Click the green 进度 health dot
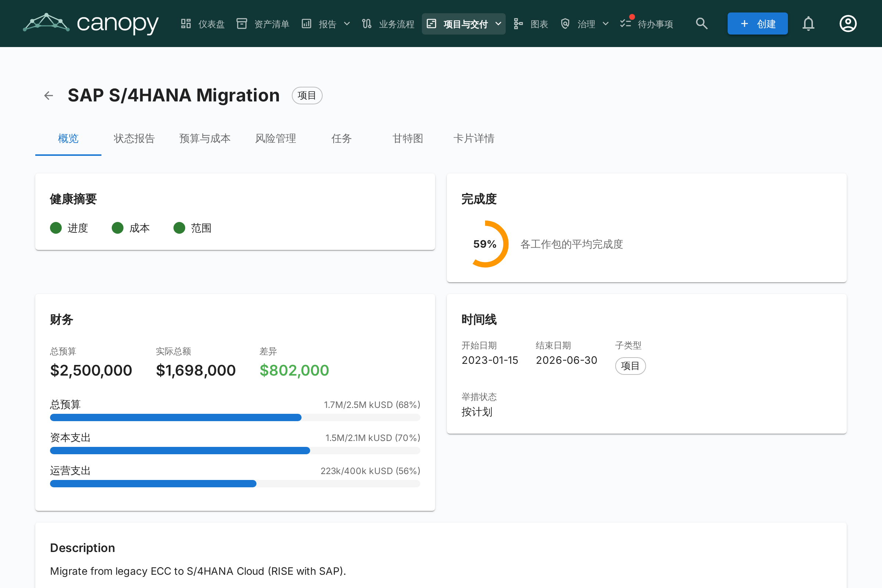882x588 pixels. pos(56,228)
